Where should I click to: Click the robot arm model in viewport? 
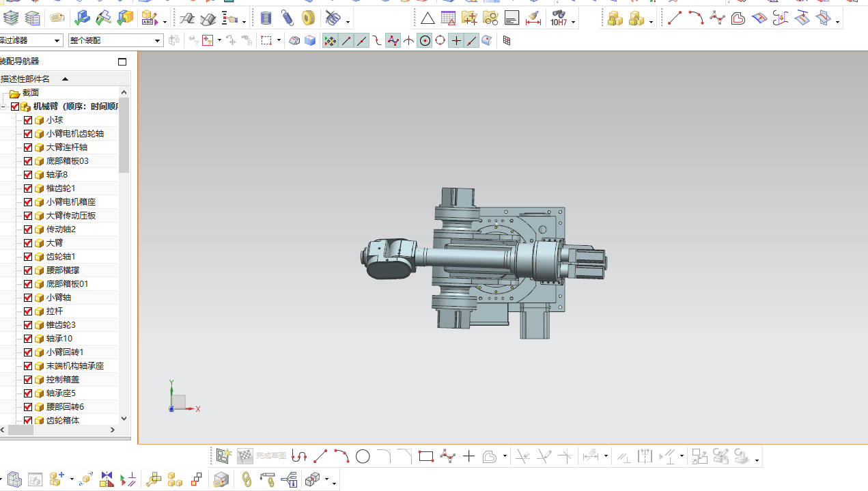pyautogui.click(x=484, y=262)
